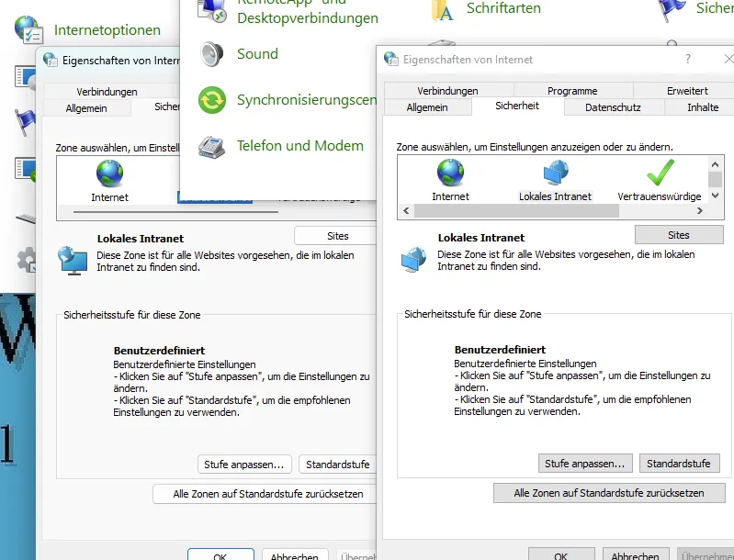The height and width of the screenshot is (560, 734).
Task: Click zone list scroll-right arrow
Action: 700,211
